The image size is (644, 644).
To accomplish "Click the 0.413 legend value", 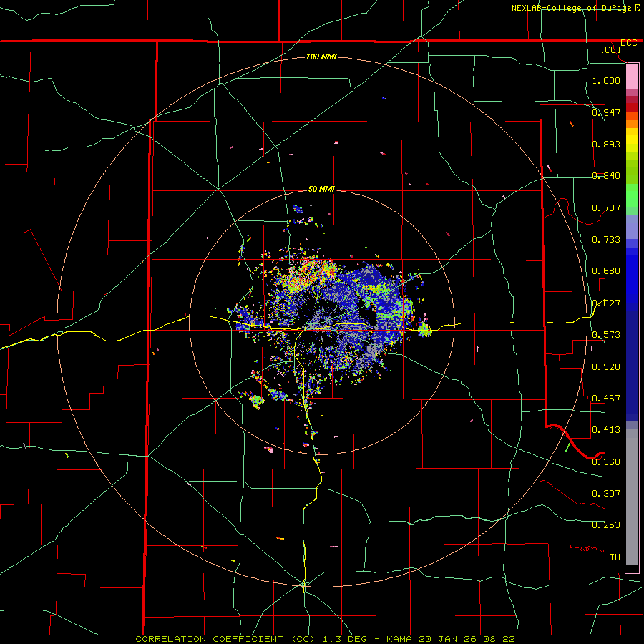I will click(606, 430).
